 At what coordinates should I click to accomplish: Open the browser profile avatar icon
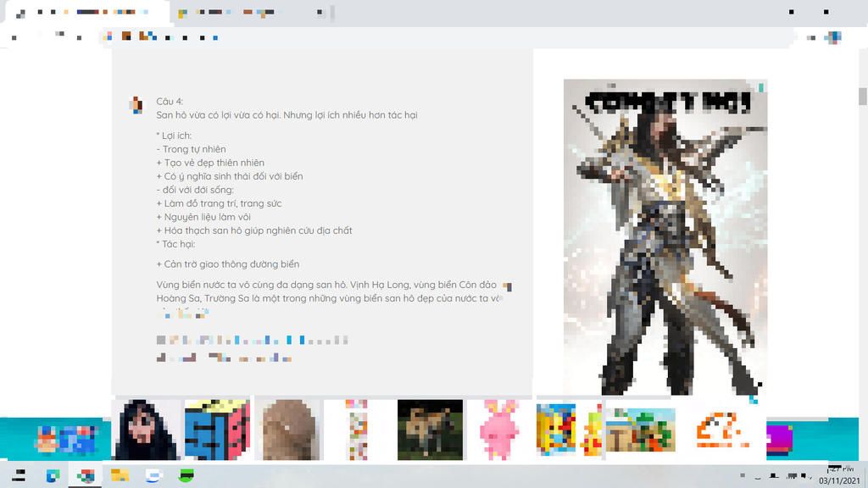[x=832, y=37]
